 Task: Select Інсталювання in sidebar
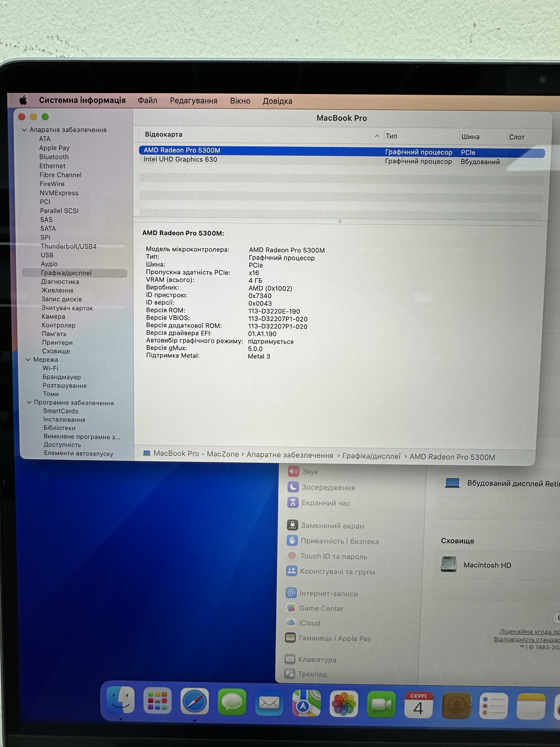pyautogui.click(x=64, y=419)
